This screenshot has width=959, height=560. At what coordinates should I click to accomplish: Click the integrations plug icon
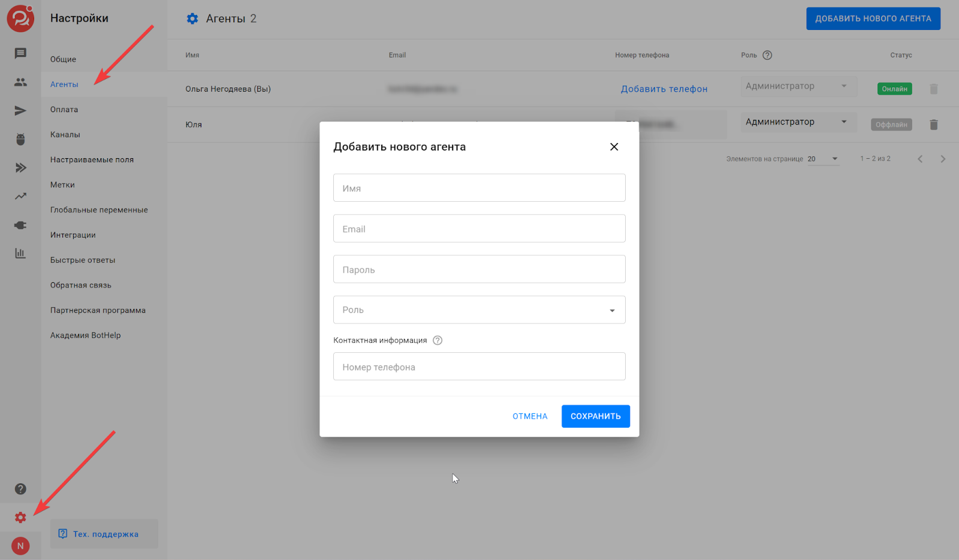tap(20, 225)
